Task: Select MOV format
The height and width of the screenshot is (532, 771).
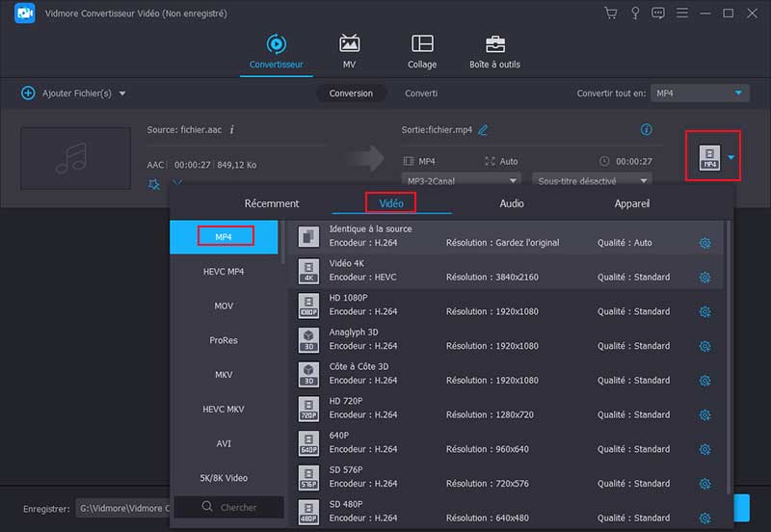Action: tap(224, 306)
